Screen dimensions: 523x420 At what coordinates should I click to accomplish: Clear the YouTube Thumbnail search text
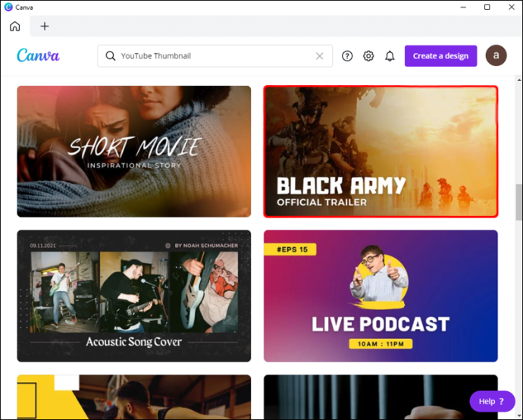pos(319,56)
